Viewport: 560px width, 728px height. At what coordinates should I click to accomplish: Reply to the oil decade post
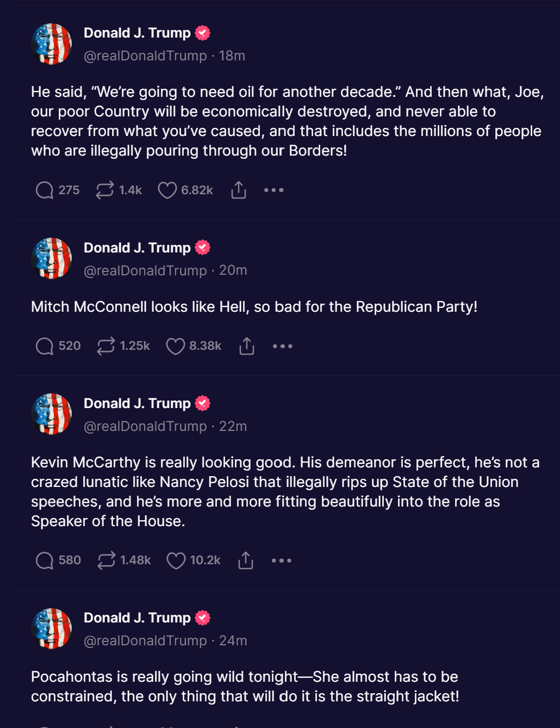[45, 190]
